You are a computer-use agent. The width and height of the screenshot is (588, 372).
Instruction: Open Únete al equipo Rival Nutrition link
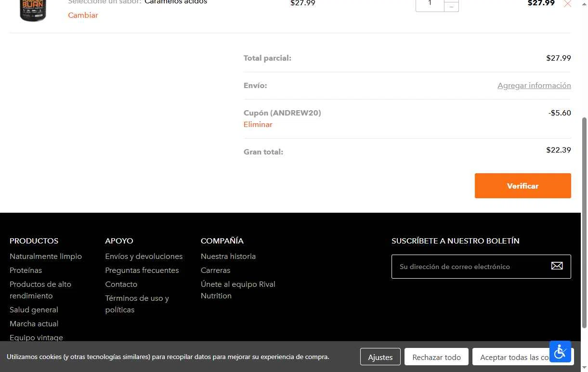[238, 290]
